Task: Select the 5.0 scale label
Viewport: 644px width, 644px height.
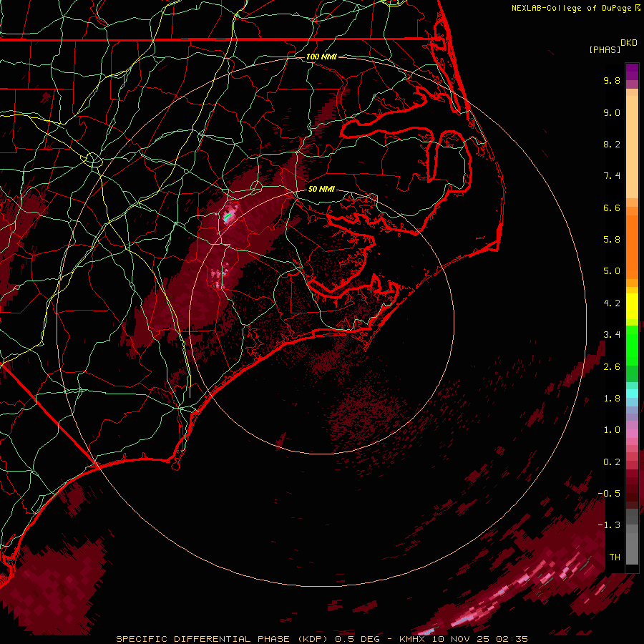Action: pos(612,271)
